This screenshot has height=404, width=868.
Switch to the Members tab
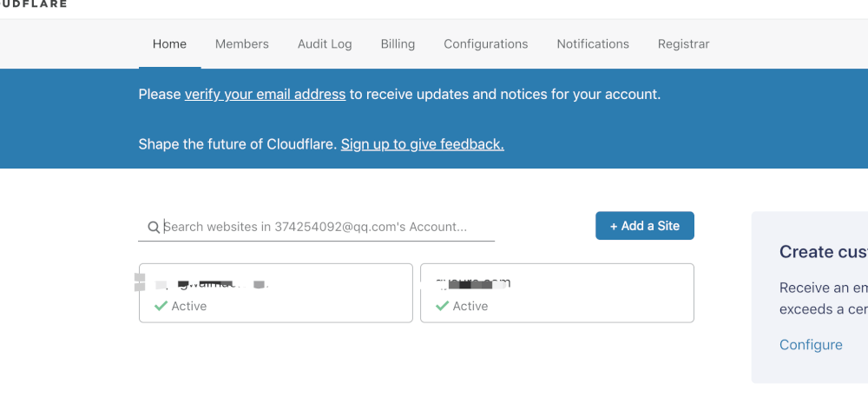tap(242, 43)
